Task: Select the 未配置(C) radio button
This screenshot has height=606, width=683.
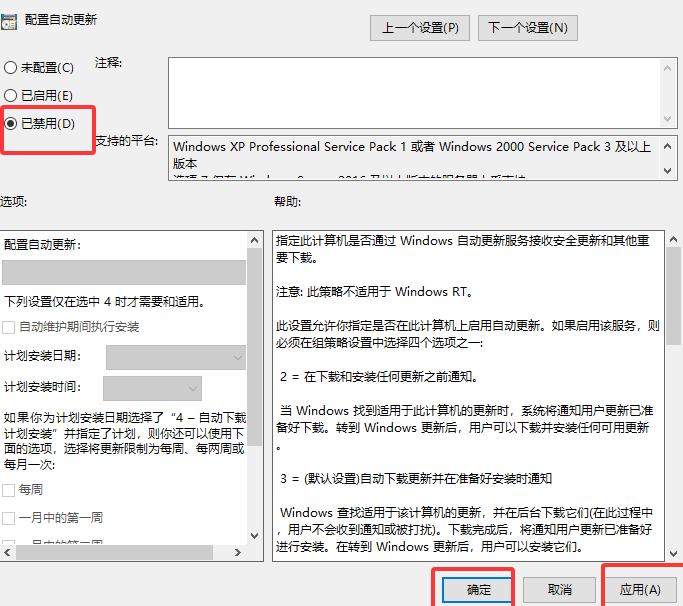Action: coord(10,68)
